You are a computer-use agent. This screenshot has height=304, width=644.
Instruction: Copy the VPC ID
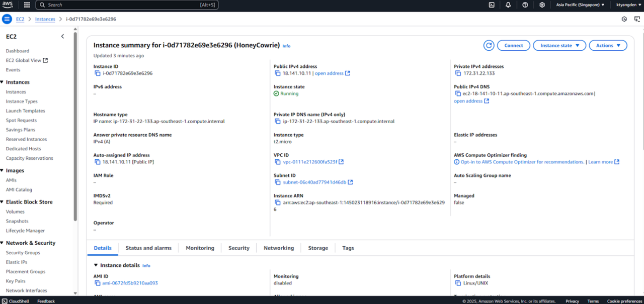tap(277, 162)
